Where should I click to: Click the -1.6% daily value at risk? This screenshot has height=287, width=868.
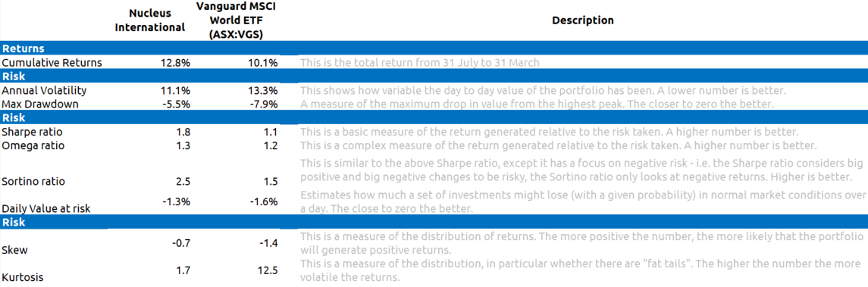(x=265, y=202)
